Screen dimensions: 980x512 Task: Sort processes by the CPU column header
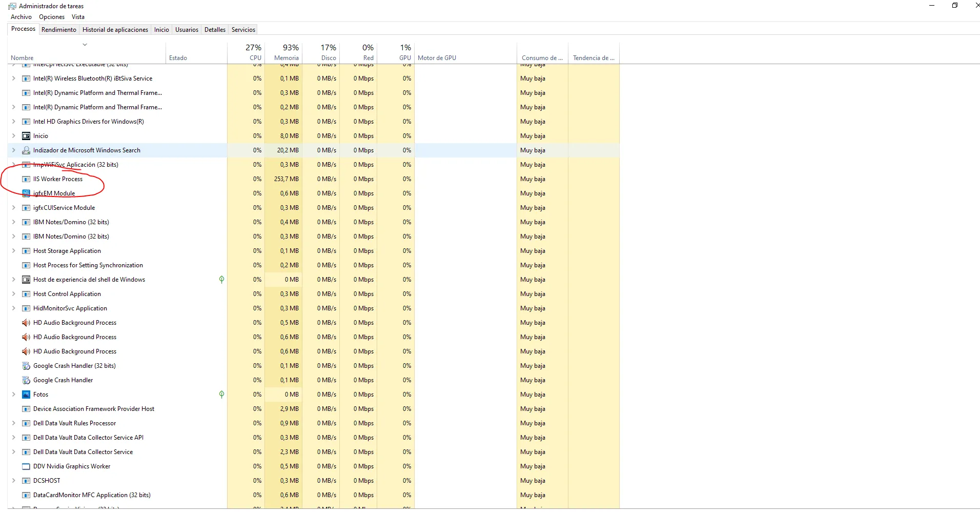point(246,52)
